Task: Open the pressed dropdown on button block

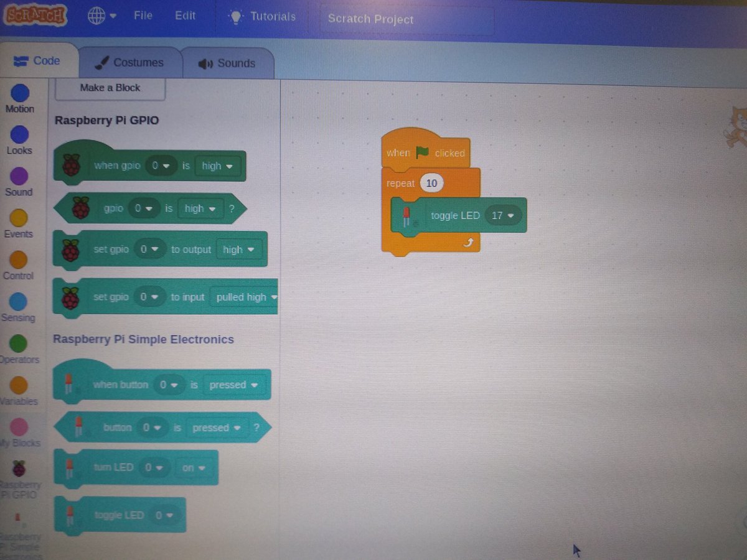Action: 216,427
